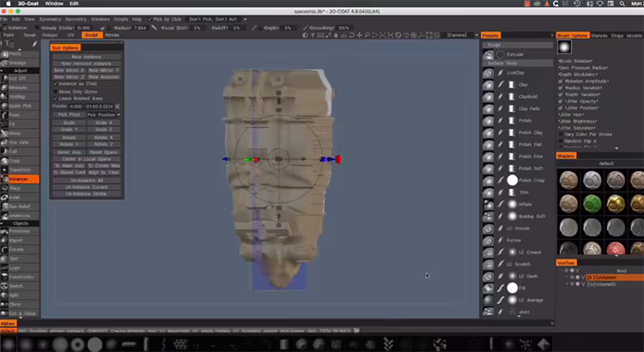Switch to the Render room tab
This screenshot has height=352, width=644.
click(112, 35)
